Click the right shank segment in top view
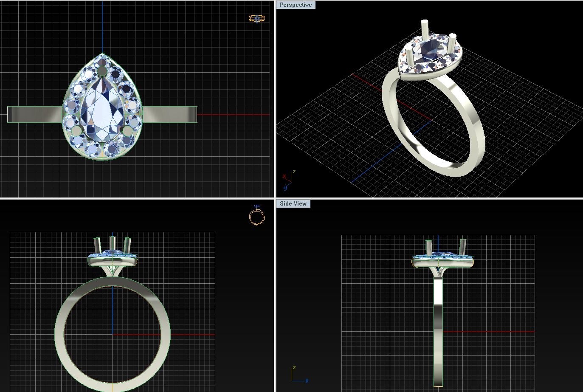This screenshot has height=392, width=583. 170,115
